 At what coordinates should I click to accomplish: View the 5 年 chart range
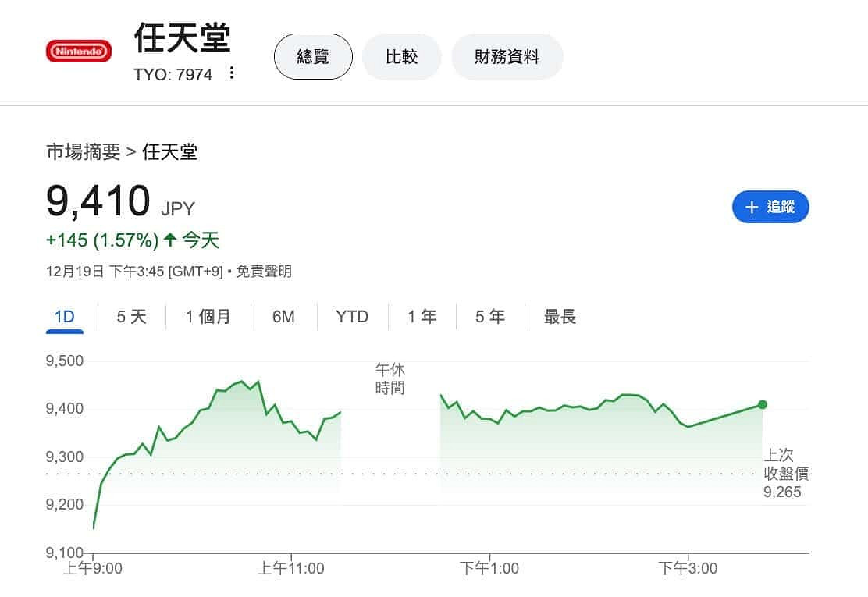[x=489, y=317]
